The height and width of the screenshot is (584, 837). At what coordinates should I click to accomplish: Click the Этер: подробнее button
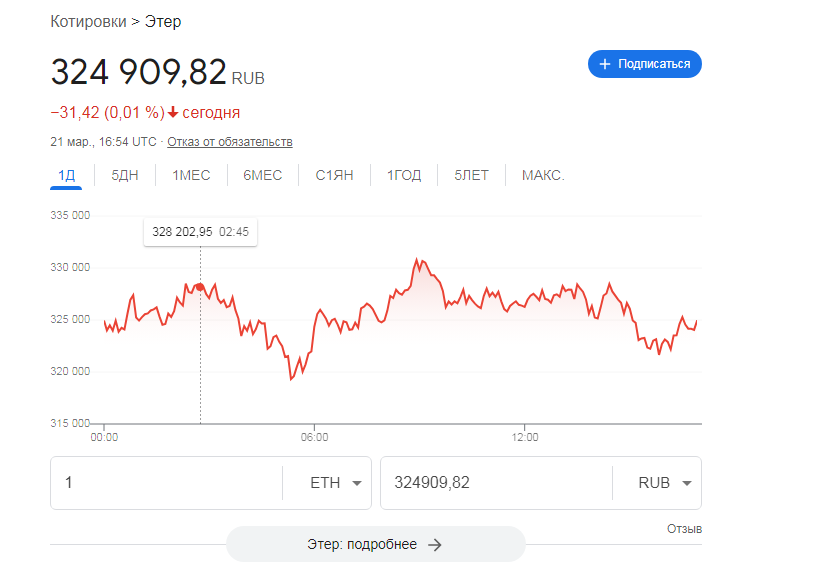pyautogui.click(x=375, y=545)
